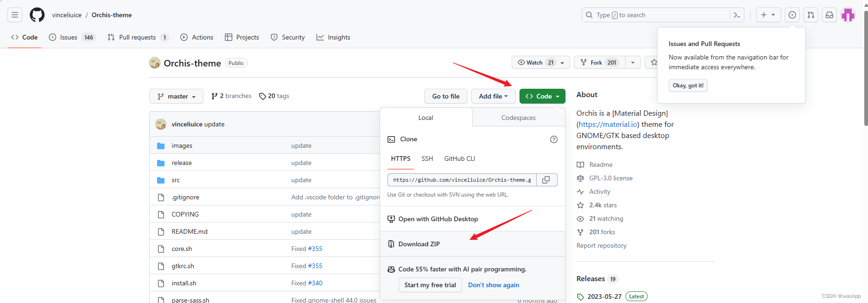This screenshot has width=868, height=303.
Task: Open the https://material.io link
Action: pos(608,125)
